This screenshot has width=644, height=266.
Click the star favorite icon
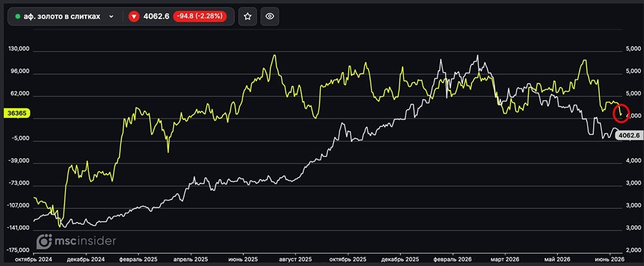coord(247,16)
